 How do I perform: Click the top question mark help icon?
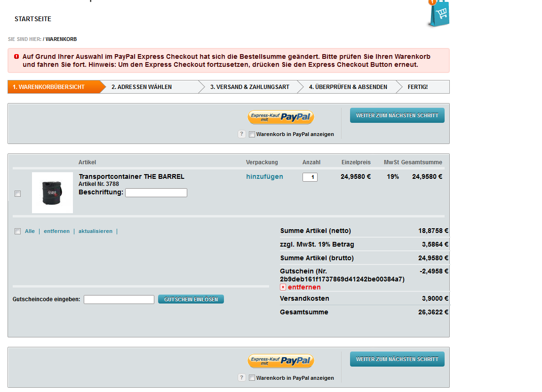242,134
